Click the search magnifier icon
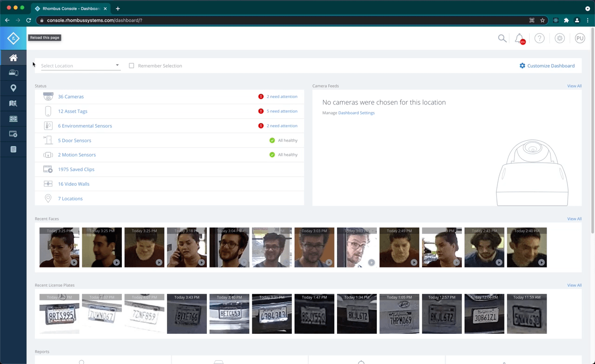The width and height of the screenshot is (595, 364). pos(502,39)
